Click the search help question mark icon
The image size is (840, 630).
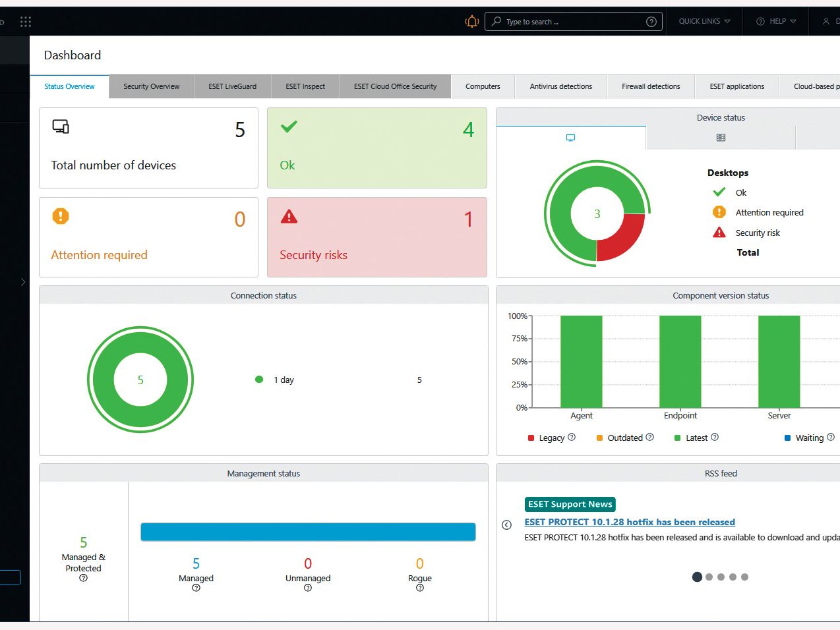651,22
